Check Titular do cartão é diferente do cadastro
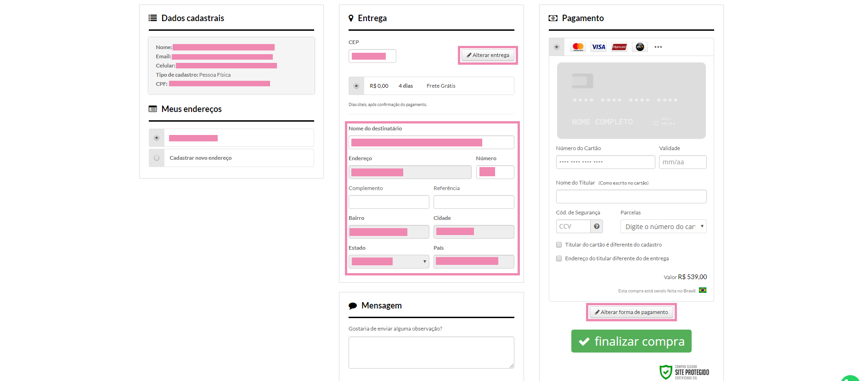Image resolution: width=868 pixels, height=381 pixels. click(559, 245)
